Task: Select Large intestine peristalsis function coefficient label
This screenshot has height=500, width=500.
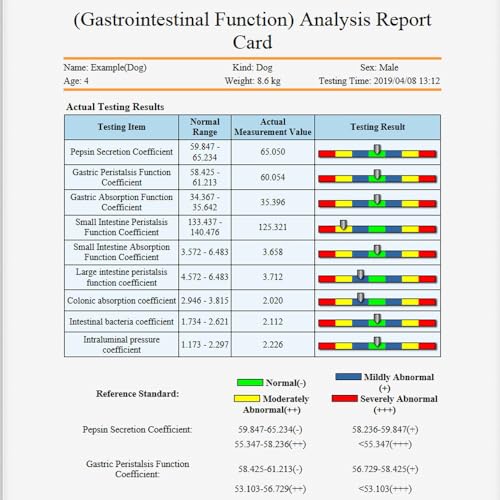Action: coord(121,277)
